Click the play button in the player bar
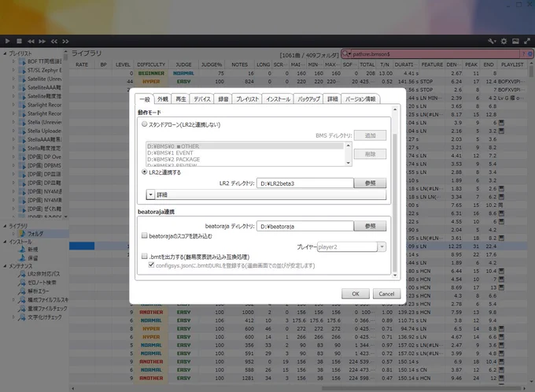Image resolution: width=535 pixels, height=392 pixels. [x=8, y=41]
